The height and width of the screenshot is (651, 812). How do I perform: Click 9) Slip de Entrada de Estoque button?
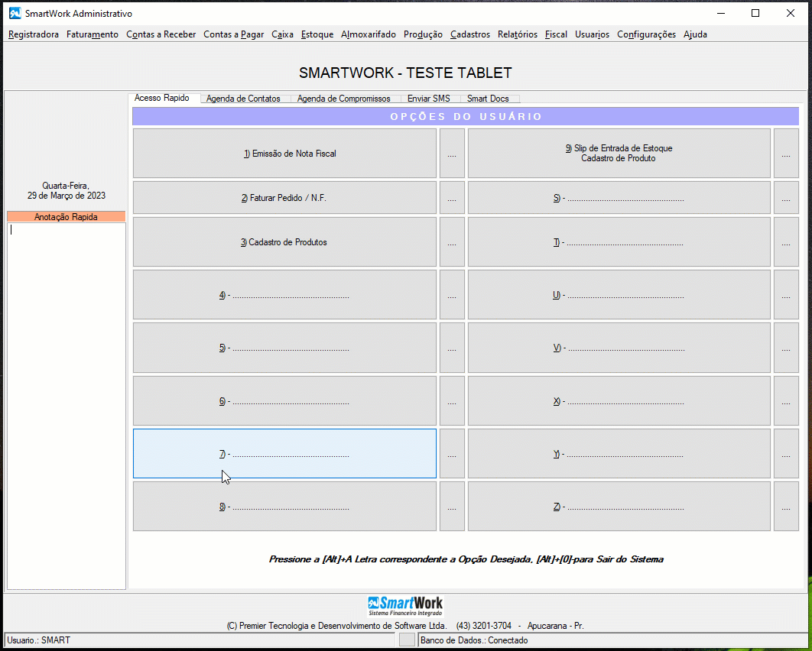[619, 153]
